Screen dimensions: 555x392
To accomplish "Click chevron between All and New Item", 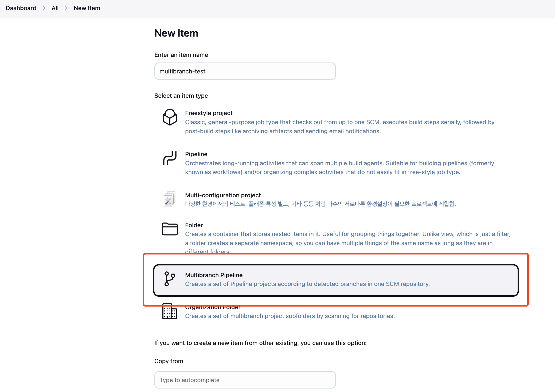I will click(x=66, y=8).
